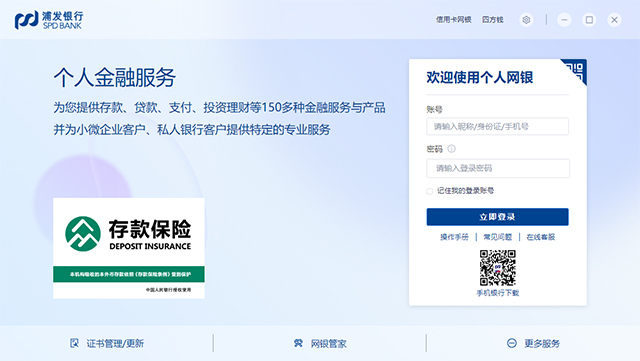Click the SPD Bank logo
The height and width of the screenshot is (361, 640).
tap(49, 20)
